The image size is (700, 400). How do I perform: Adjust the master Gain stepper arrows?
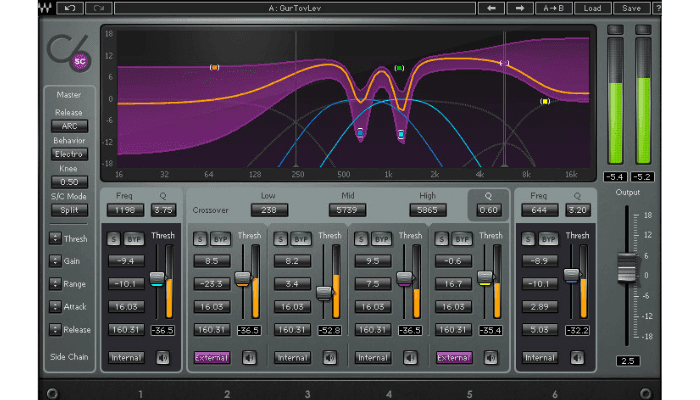click(x=55, y=261)
